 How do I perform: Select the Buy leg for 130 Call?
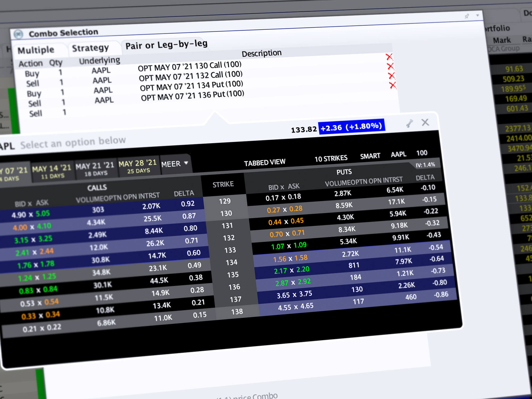pos(32,73)
